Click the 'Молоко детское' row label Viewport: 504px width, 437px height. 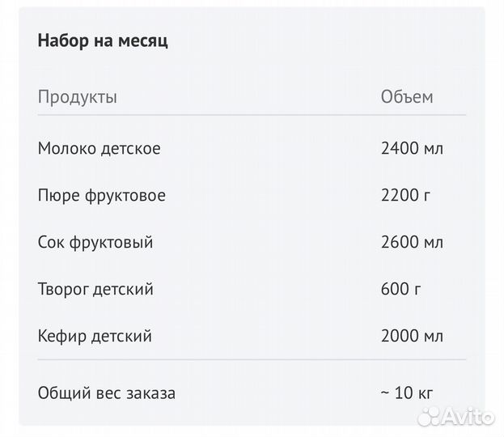(99, 149)
